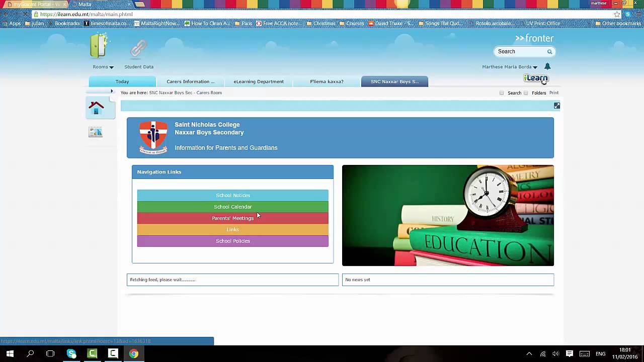Click the iLearn logo
644x362 pixels.
535,78
